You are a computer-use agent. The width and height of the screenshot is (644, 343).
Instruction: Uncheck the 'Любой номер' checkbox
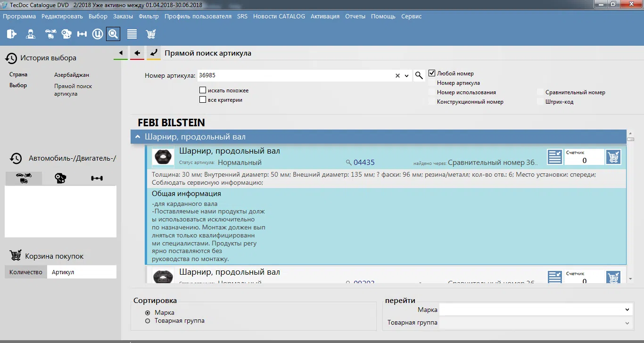pos(431,73)
